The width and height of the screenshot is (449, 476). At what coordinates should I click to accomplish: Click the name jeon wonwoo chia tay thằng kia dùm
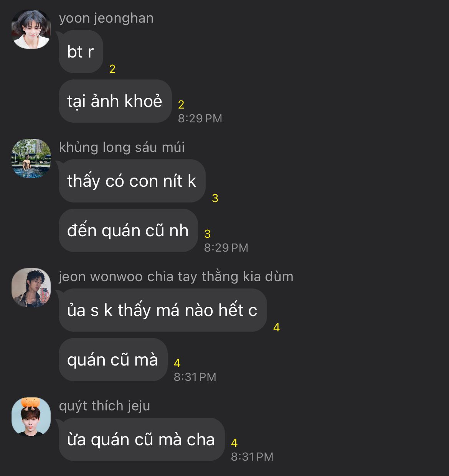[176, 277]
